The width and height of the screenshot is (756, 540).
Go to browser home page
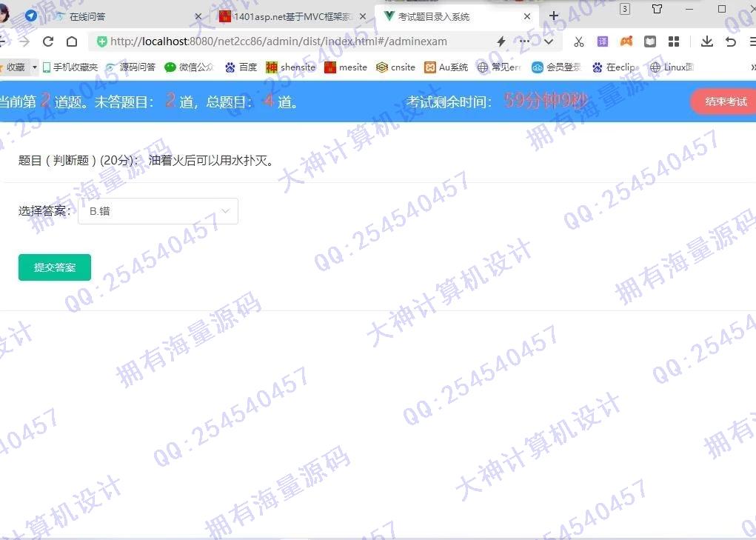click(x=72, y=41)
